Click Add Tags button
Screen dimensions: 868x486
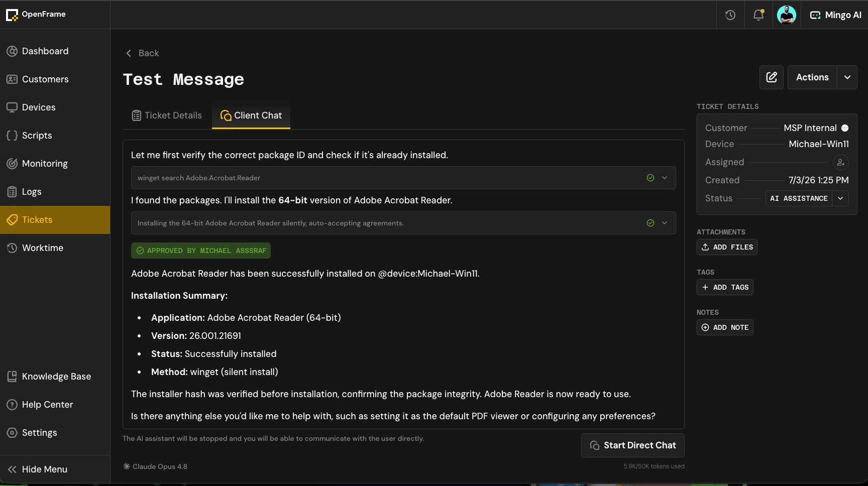pyautogui.click(x=725, y=287)
